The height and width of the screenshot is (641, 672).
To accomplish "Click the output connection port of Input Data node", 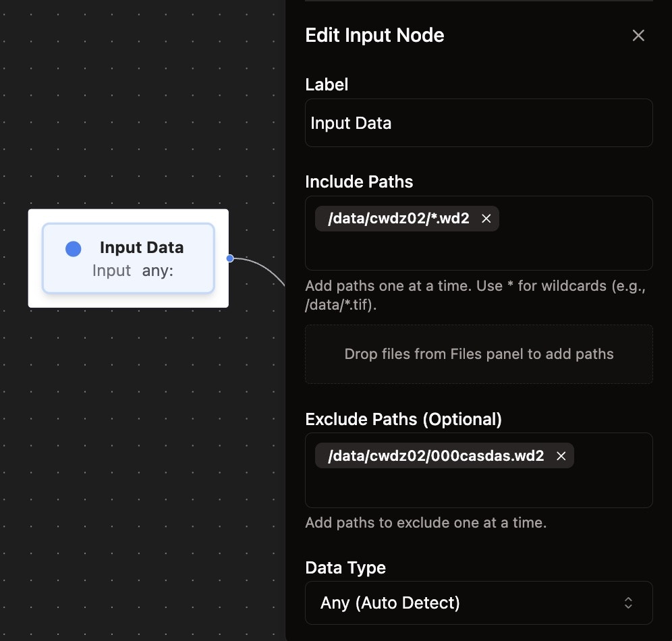I will [x=229, y=258].
